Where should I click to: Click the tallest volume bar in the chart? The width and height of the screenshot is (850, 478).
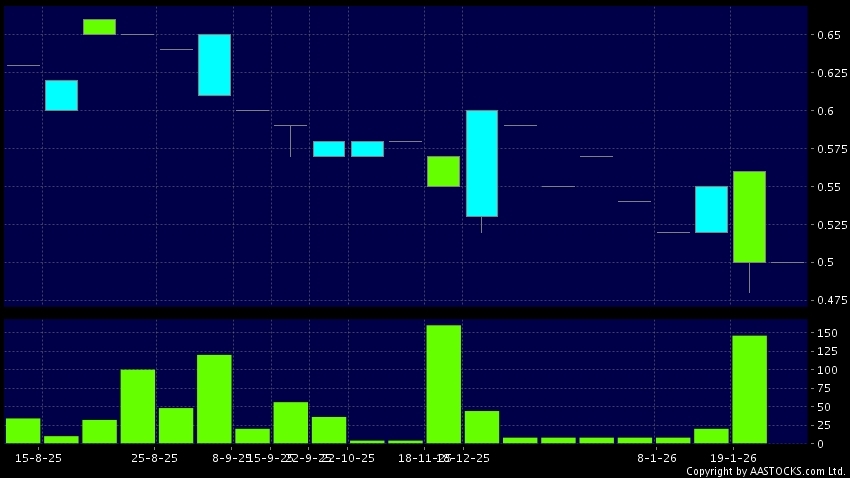click(443, 384)
